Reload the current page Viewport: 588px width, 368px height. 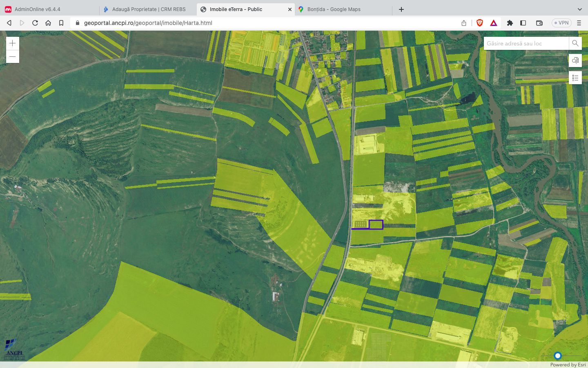point(35,23)
